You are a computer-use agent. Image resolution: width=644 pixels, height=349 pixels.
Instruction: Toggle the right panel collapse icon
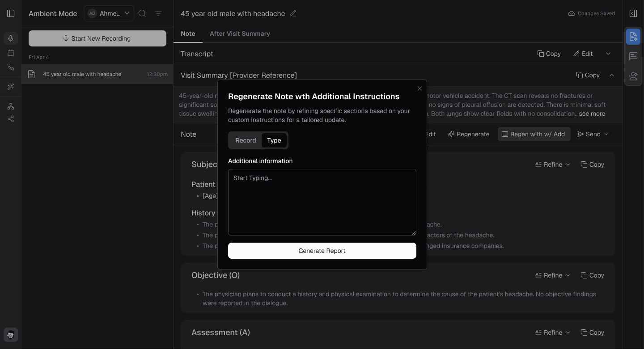coord(633,13)
